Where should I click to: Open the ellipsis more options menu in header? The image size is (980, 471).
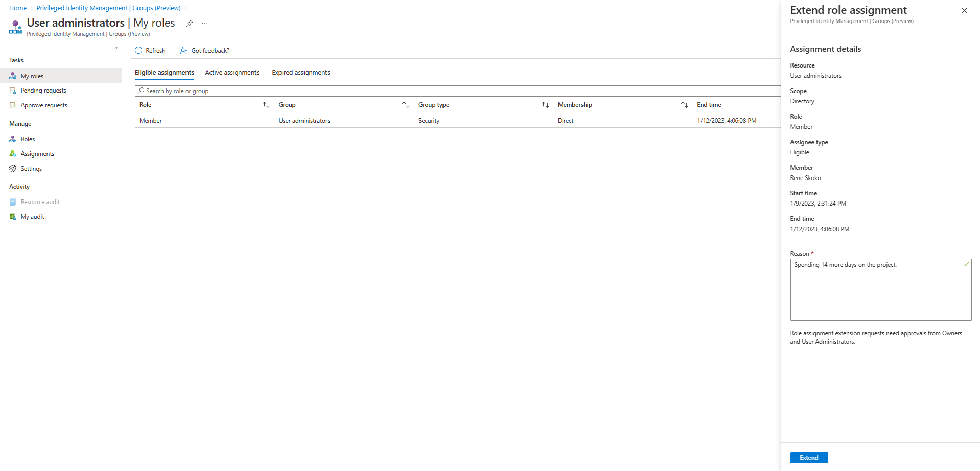tap(204, 23)
